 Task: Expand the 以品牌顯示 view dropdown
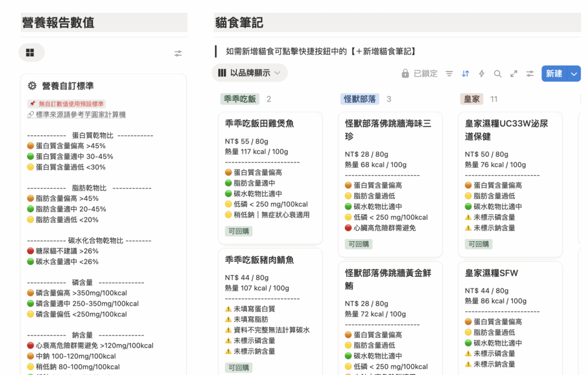[250, 73]
